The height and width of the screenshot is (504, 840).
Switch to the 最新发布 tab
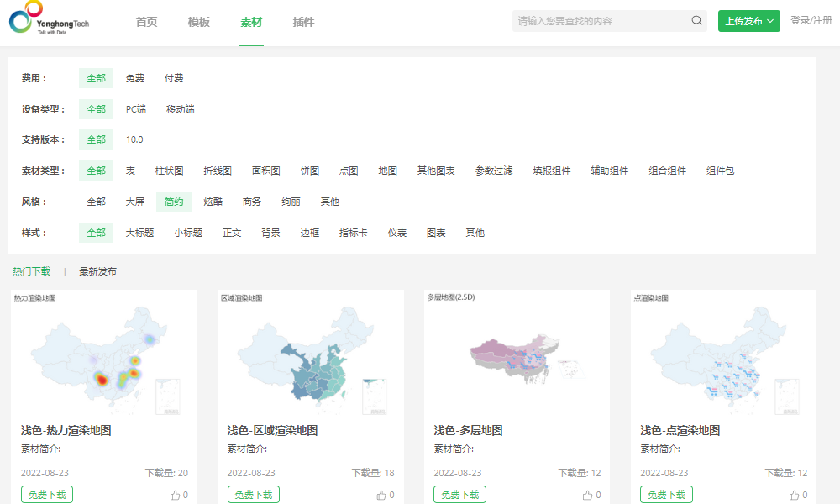click(98, 271)
